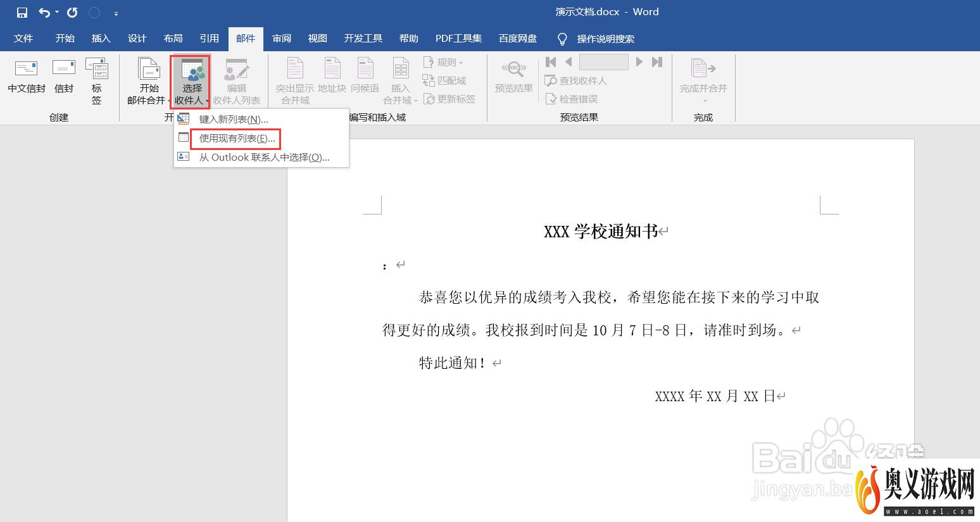Switch to the 视图 tab
Screen dimensions: 980x522
pyautogui.click(x=318, y=39)
